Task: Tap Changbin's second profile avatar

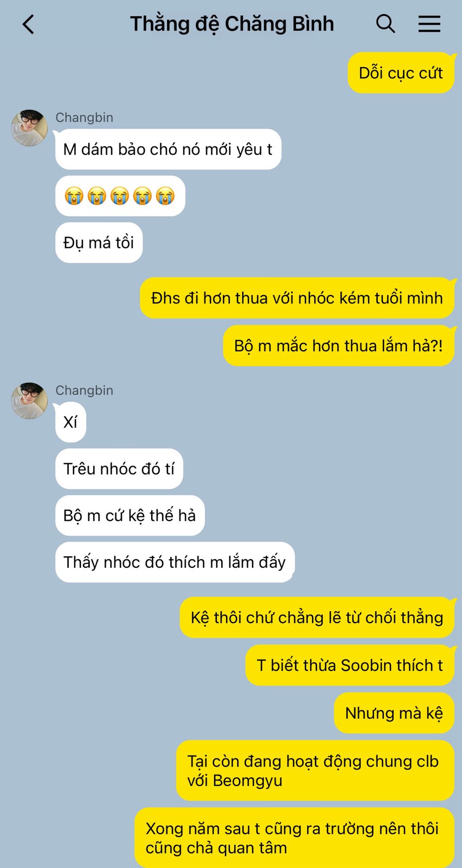Action: pyautogui.click(x=29, y=401)
